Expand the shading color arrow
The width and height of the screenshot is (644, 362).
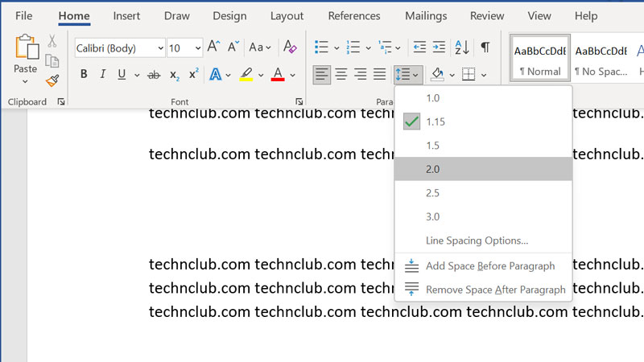(452, 75)
